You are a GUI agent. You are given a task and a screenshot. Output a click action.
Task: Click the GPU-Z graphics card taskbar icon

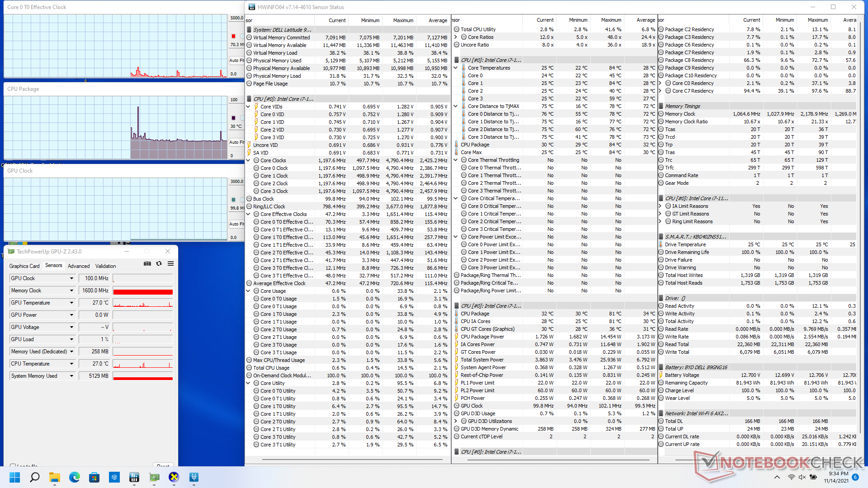pyautogui.click(x=154, y=477)
